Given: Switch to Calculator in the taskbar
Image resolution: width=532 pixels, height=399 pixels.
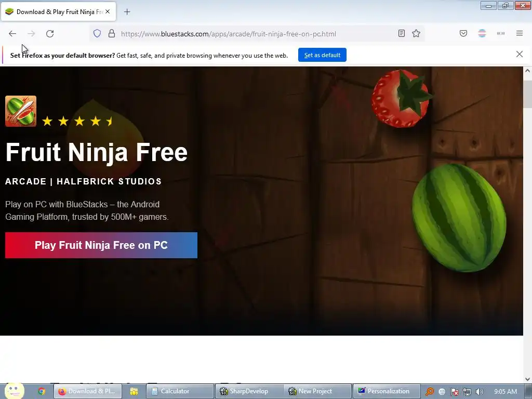Looking at the screenshot, I should 180,391.
